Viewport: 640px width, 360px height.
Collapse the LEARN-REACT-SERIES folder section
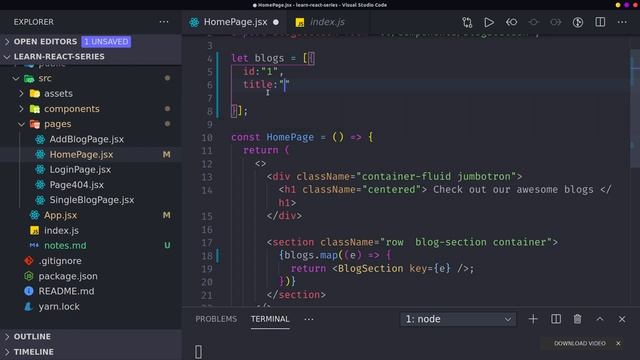[x=91, y=57]
